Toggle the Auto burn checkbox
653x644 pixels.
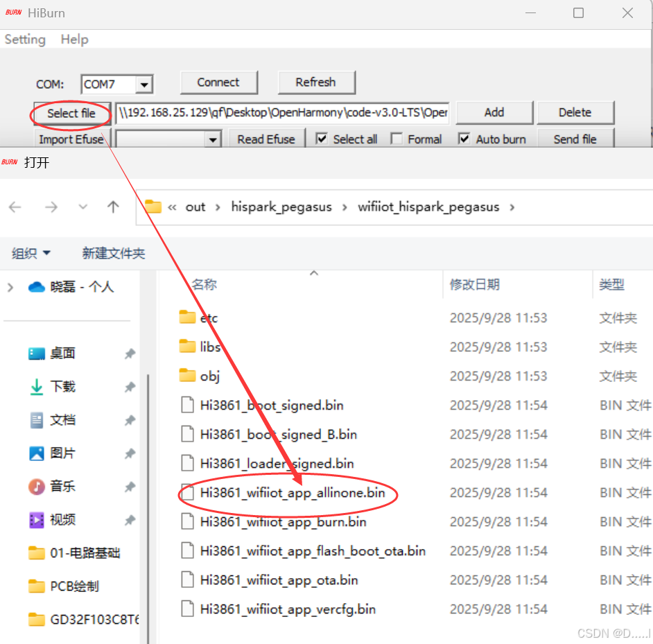click(x=464, y=139)
